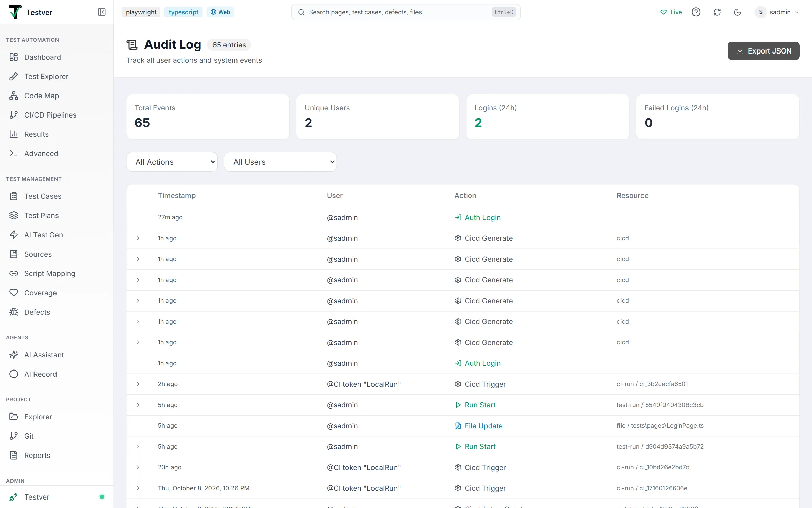Click the Live connection status indicator
This screenshot has width=812, height=508.
click(671, 12)
